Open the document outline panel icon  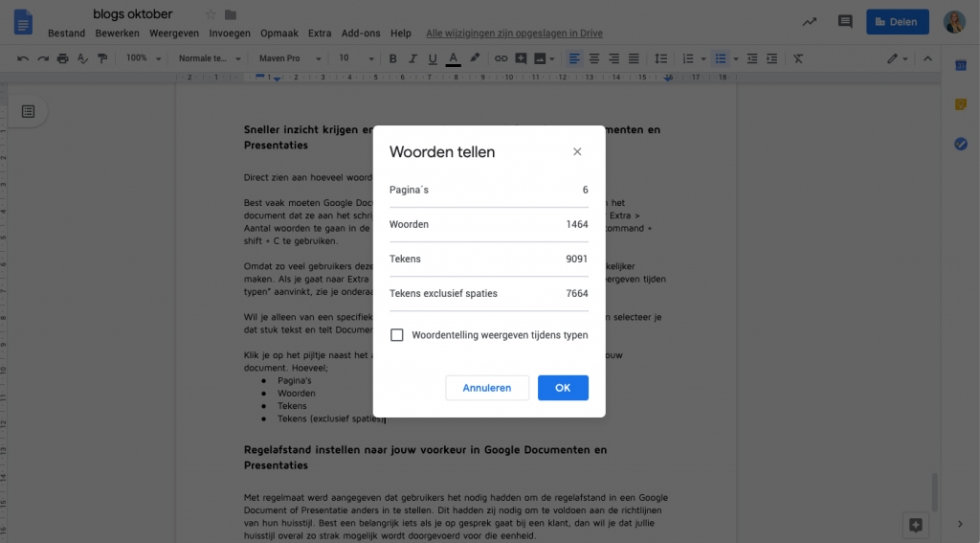[28, 112]
